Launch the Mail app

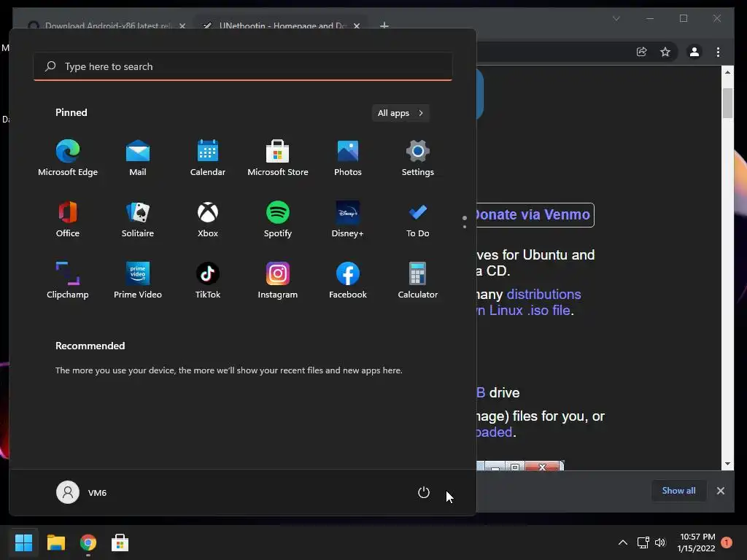click(138, 158)
